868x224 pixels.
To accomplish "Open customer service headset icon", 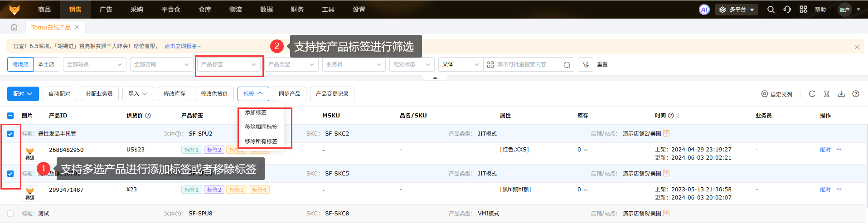I will [787, 10].
